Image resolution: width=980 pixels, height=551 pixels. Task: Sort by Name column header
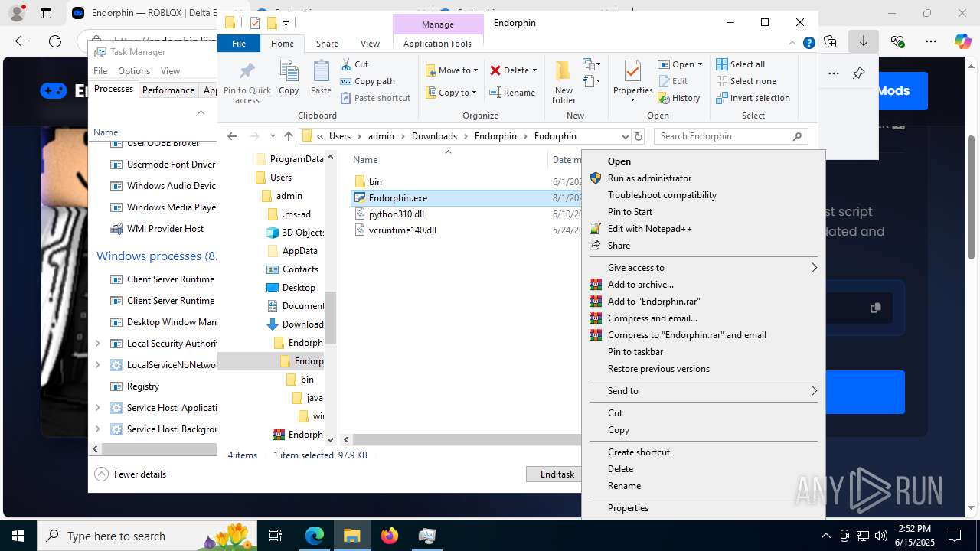pyautogui.click(x=448, y=160)
